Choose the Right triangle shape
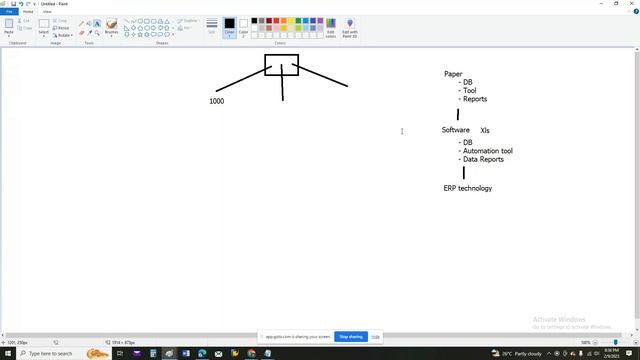The image size is (640, 360). pyautogui.click(x=127, y=28)
